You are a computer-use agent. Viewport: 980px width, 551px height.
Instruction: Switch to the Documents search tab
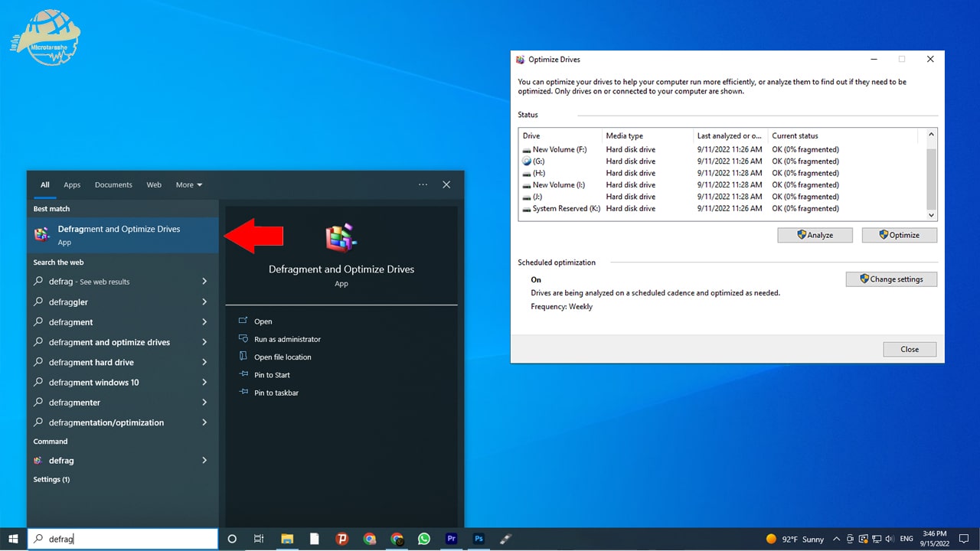click(113, 184)
